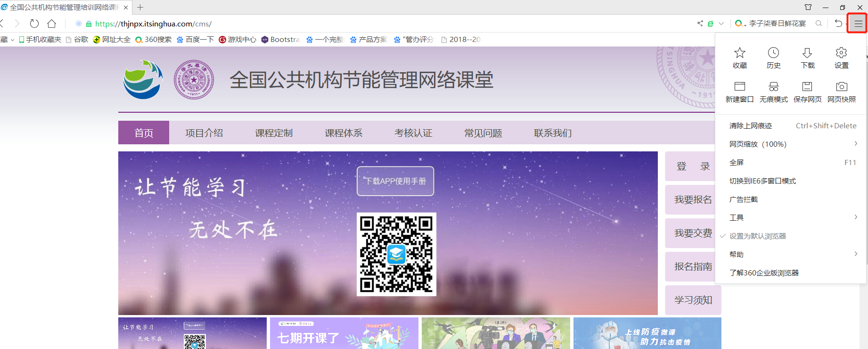Click the search box with 李子柒春日鲜花宴
Screen dimensions: 868x349
778,24
